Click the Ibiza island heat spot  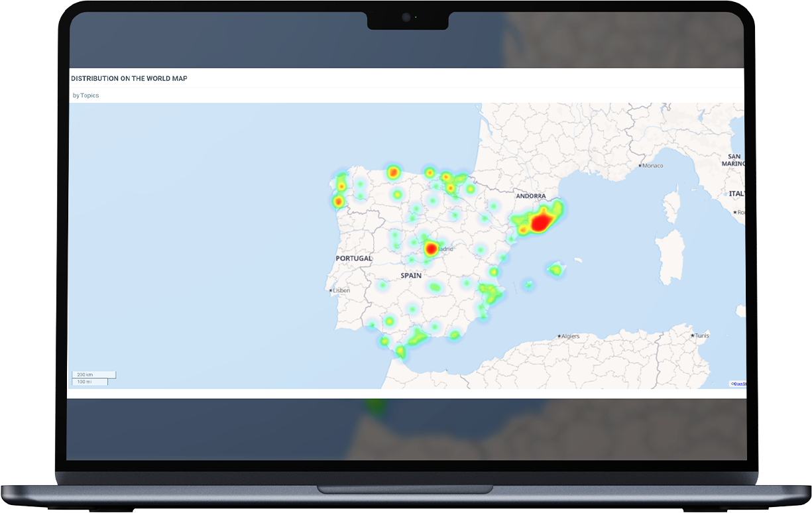tap(528, 285)
